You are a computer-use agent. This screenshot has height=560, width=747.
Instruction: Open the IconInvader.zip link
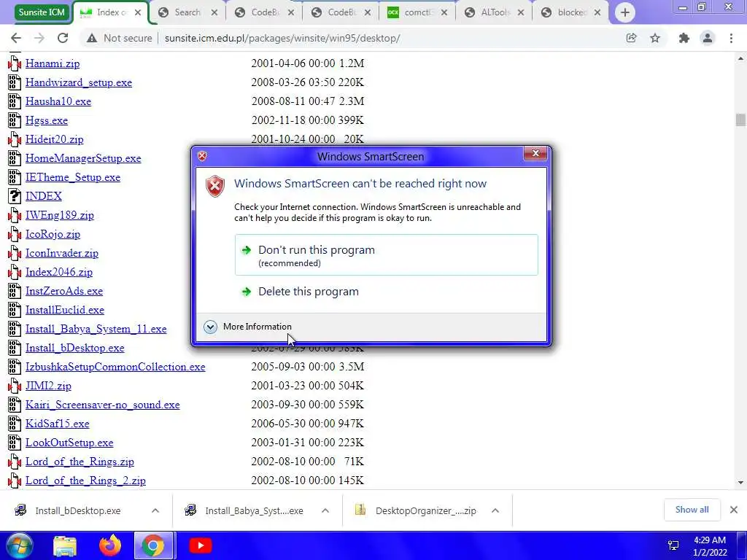tap(62, 253)
